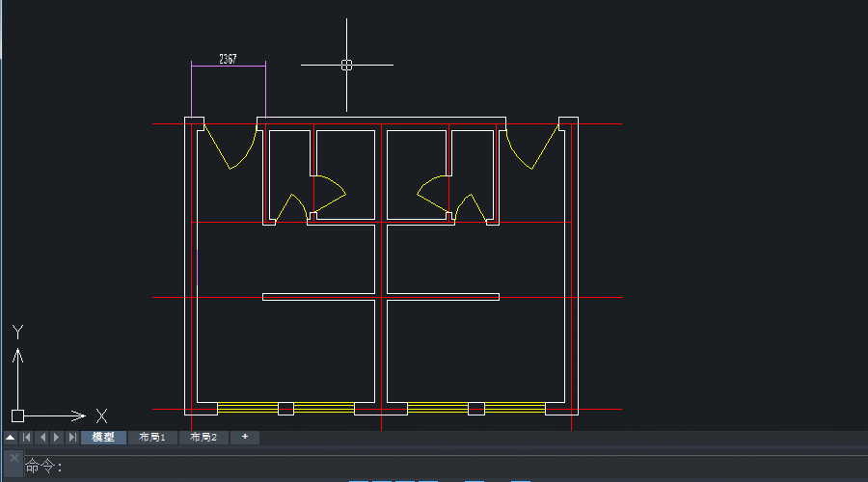Select the top-left yellow door swing arc
Viewport: 868px width, 482px height.
point(251,152)
